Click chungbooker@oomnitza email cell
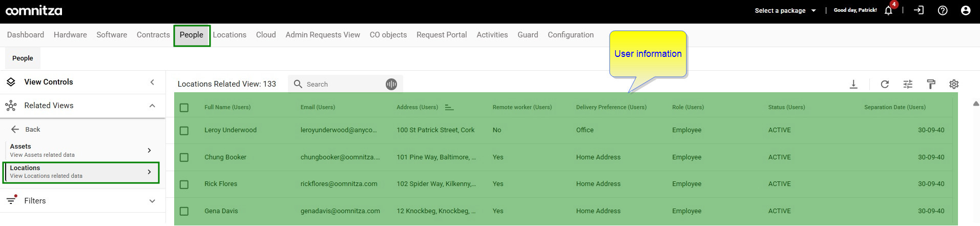The image size is (980, 226). pos(340,157)
